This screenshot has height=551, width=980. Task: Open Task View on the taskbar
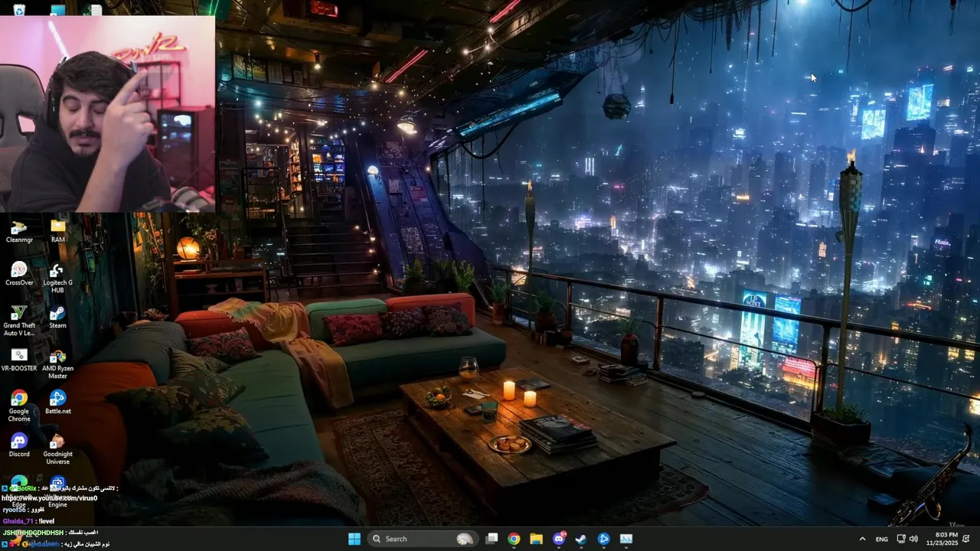(492, 539)
